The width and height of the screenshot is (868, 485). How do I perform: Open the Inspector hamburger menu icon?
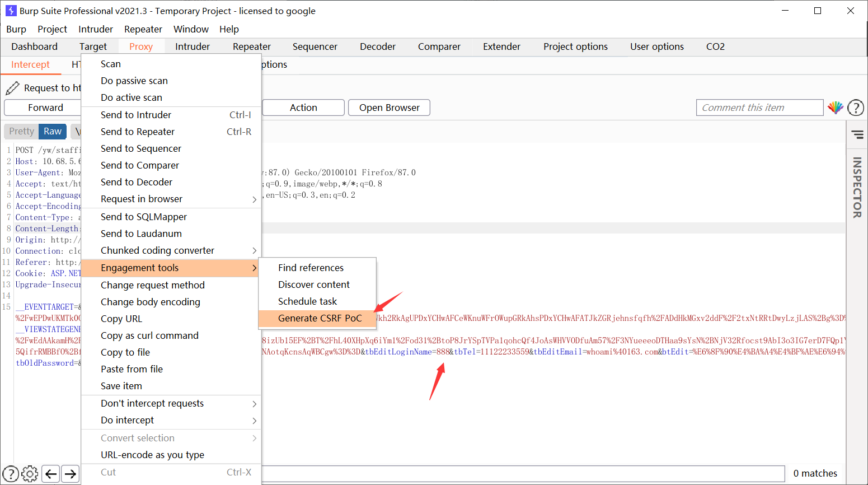tap(857, 134)
